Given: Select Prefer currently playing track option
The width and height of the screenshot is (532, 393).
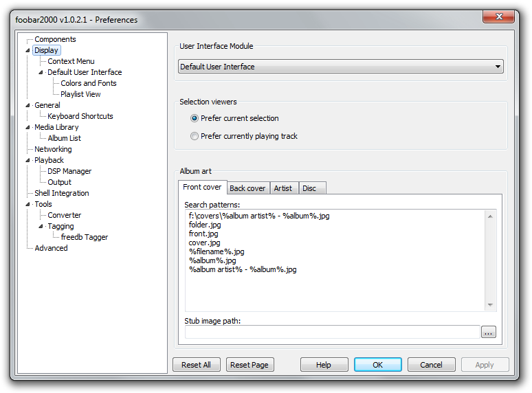Looking at the screenshot, I should (x=195, y=136).
